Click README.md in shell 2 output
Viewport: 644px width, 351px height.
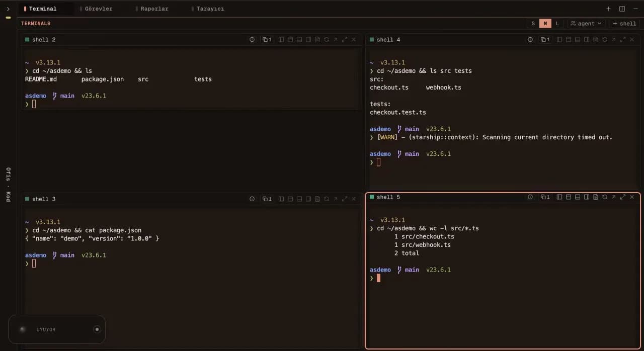coord(41,79)
